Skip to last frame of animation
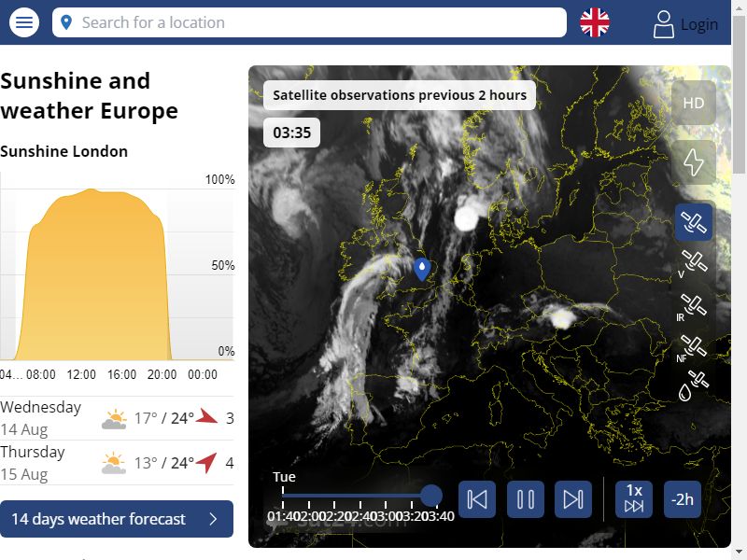The height and width of the screenshot is (560, 747). click(573, 499)
